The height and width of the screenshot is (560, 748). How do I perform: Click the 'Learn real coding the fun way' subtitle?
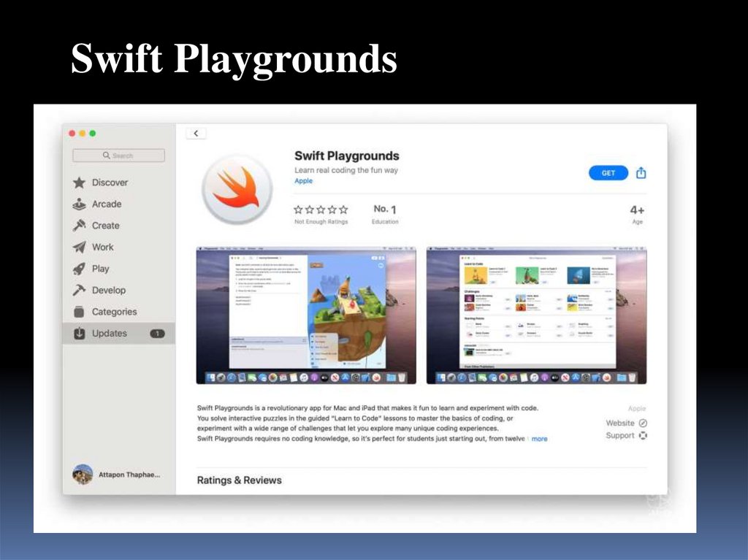[x=346, y=170]
